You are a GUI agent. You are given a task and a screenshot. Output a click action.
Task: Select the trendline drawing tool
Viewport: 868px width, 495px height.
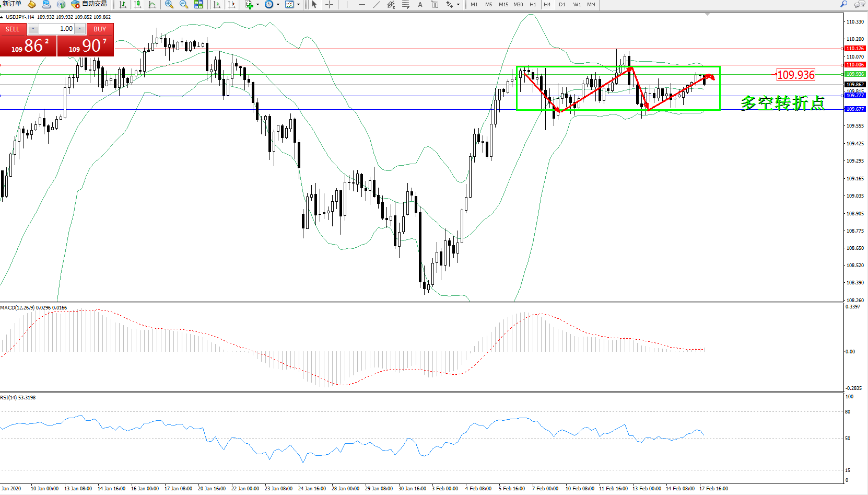tap(376, 4)
